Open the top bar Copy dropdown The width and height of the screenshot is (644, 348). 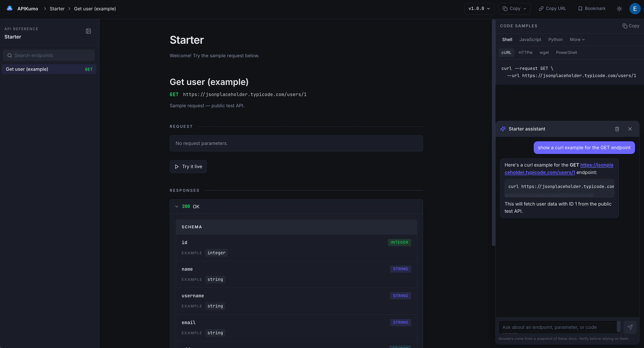pyautogui.click(x=514, y=9)
